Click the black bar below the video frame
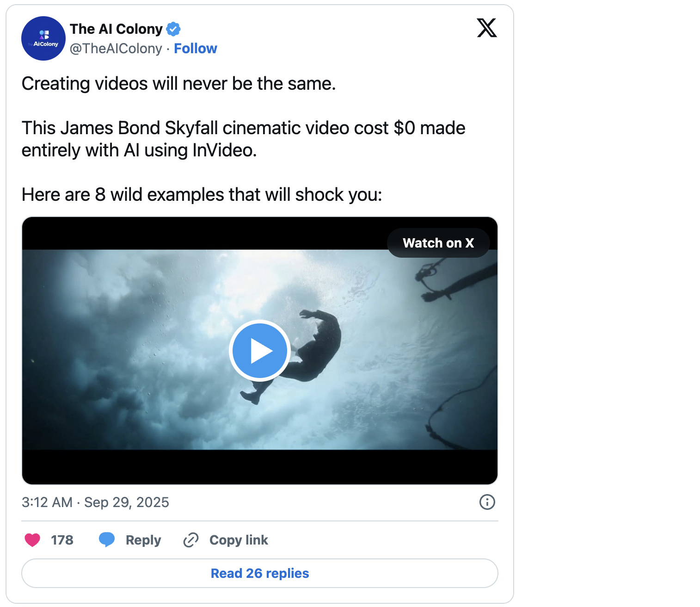 pyautogui.click(x=260, y=467)
